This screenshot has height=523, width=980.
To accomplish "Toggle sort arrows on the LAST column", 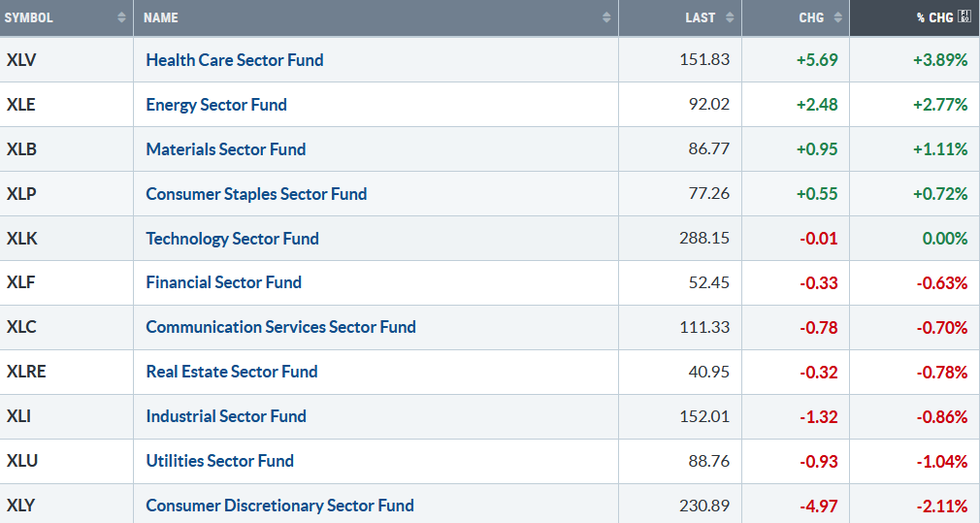I will 730,17.
